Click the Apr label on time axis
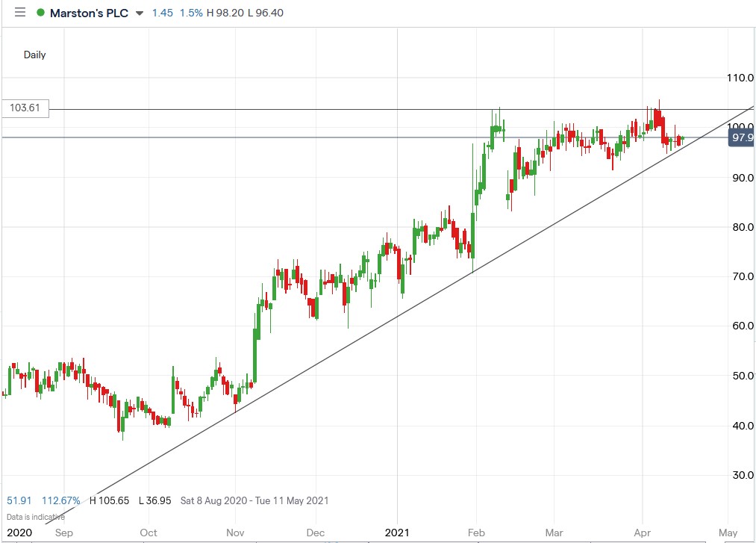Screen dimensions: 756x543 [643, 533]
